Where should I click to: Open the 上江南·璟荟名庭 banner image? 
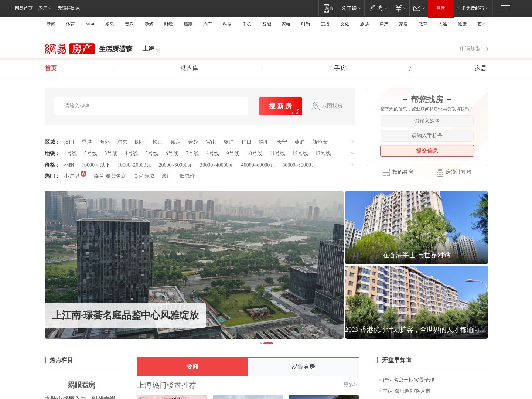click(194, 265)
